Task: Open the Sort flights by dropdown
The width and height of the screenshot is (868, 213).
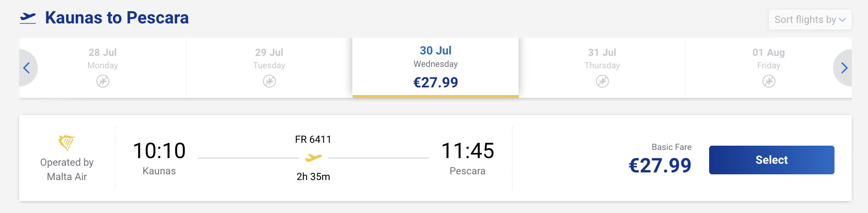Action: pyautogui.click(x=810, y=20)
